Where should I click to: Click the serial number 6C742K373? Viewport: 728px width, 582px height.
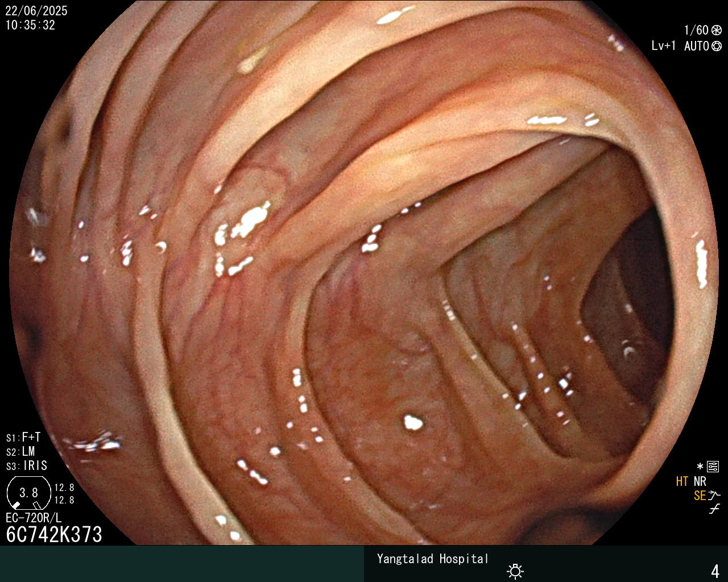[54, 534]
